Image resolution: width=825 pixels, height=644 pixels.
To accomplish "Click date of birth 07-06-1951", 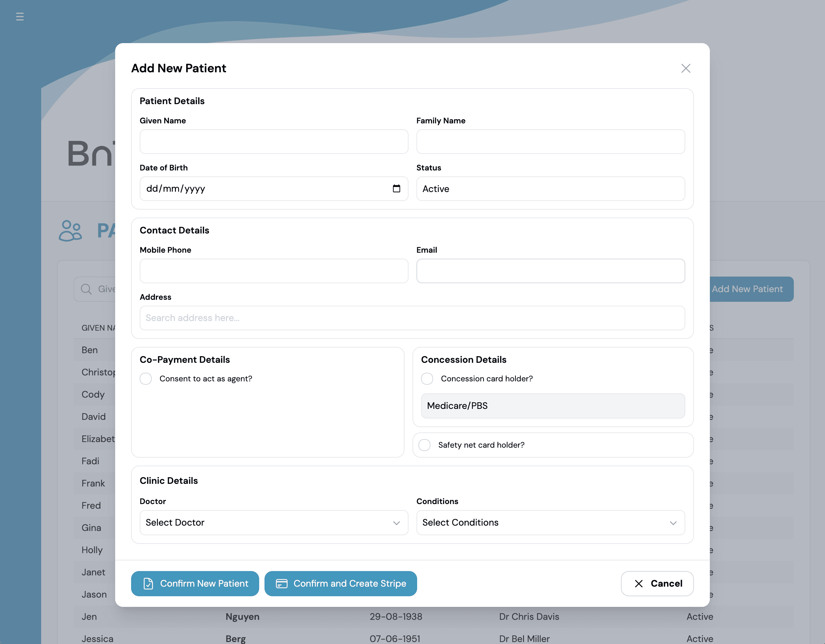I will click(x=395, y=639).
